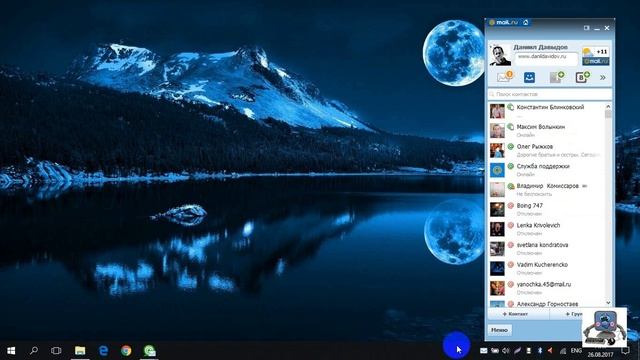Open chat with Максим Волынкин
Screen dimensions: 640x360
click(x=546, y=131)
